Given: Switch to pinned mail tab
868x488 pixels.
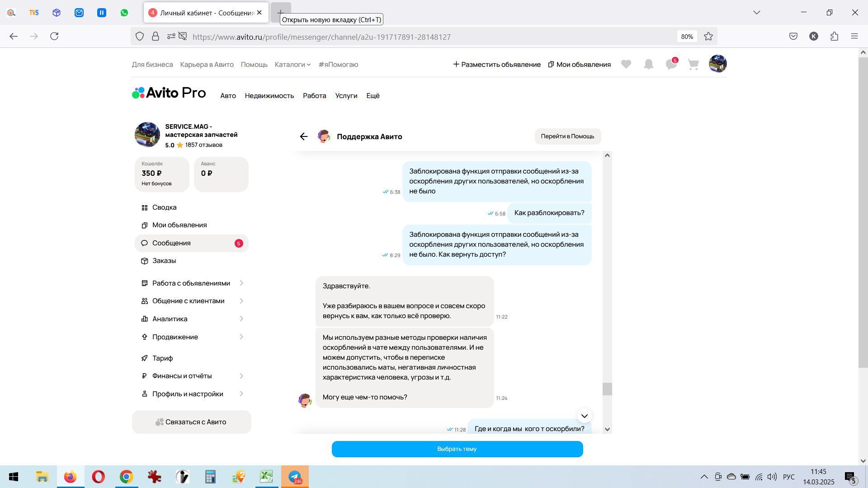Looking at the screenshot, I should click(x=79, y=13).
